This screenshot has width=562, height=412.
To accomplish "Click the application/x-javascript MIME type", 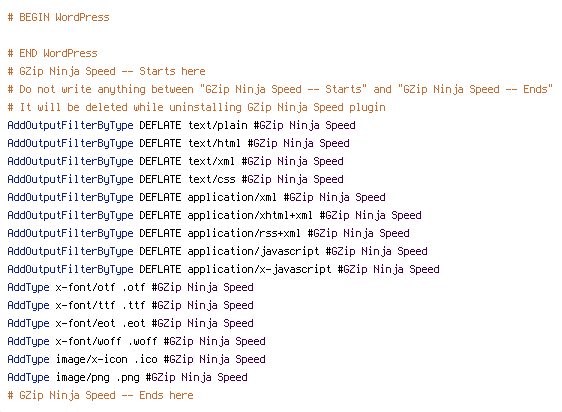I will click(x=259, y=269).
